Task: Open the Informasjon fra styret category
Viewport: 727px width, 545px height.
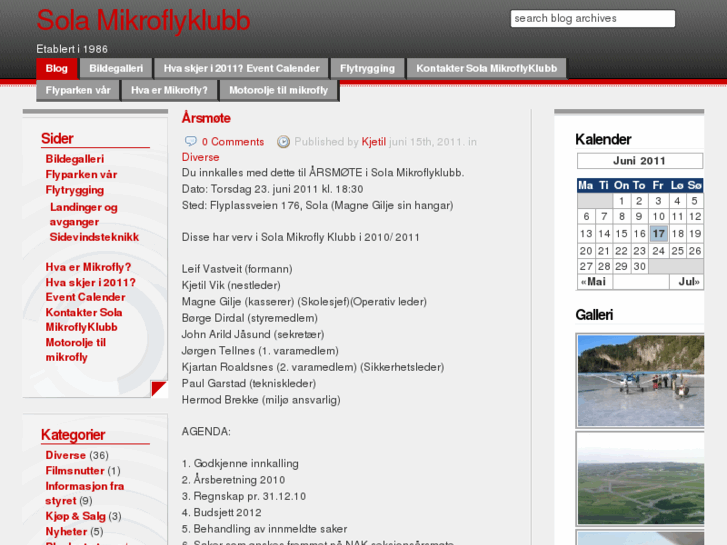Action: pos(84,494)
